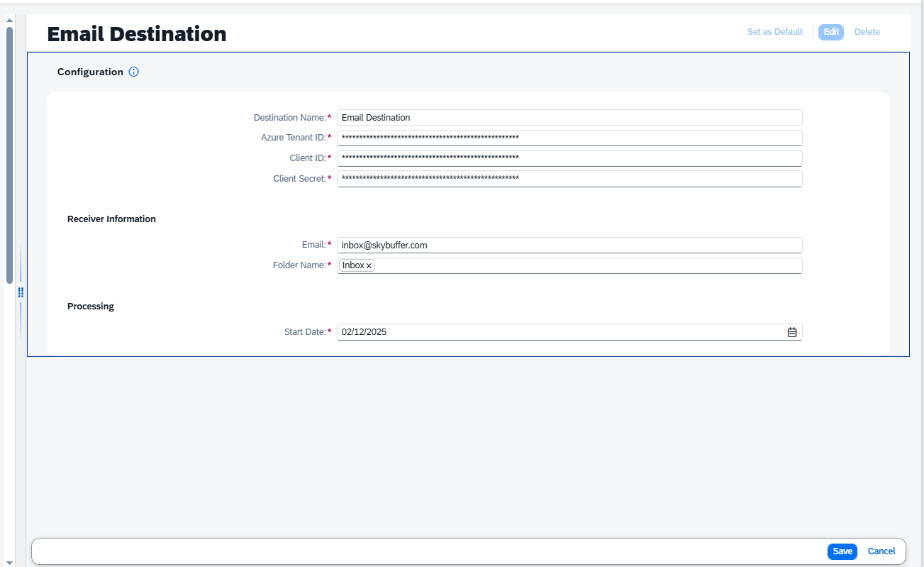The width and height of the screenshot is (924, 567).
Task: Click Set as Default
Action: click(774, 32)
